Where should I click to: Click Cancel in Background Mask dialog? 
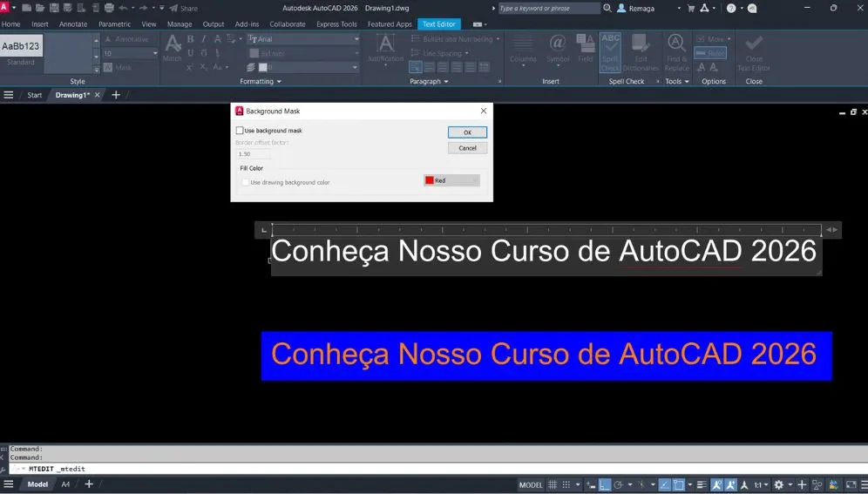[x=467, y=148]
